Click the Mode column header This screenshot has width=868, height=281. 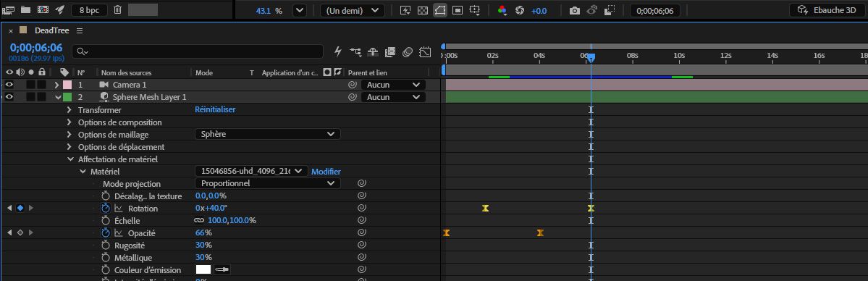tap(204, 72)
